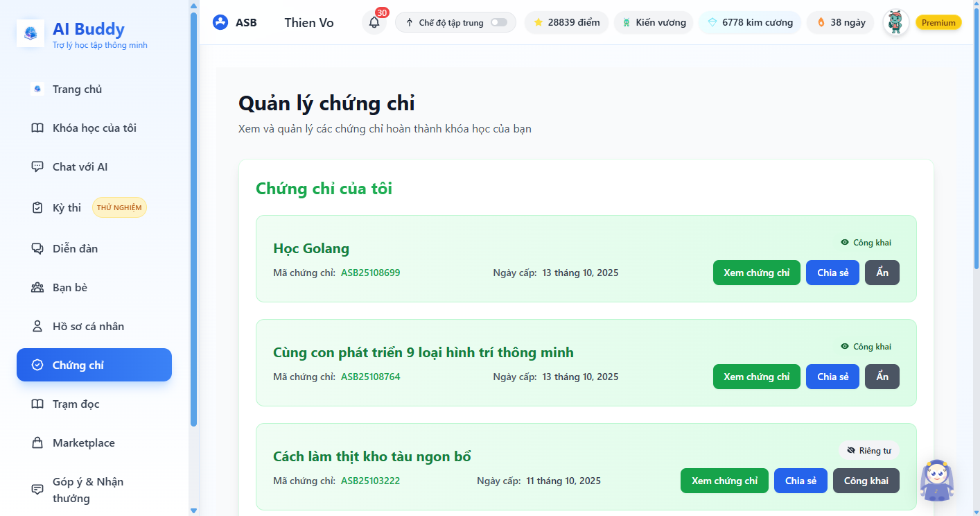980x516 pixels.
Task: Hide Cùng con phát triển certificate with Ẩn
Action: click(x=882, y=377)
